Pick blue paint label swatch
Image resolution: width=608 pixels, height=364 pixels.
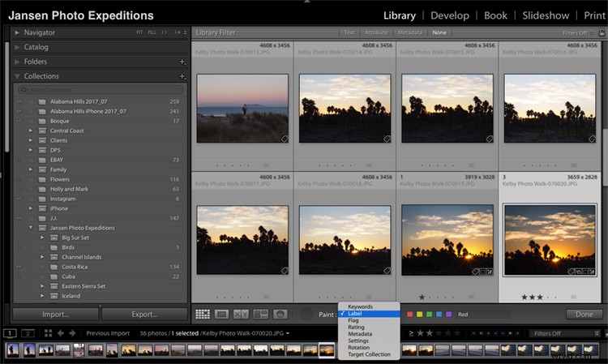click(x=439, y=315)
